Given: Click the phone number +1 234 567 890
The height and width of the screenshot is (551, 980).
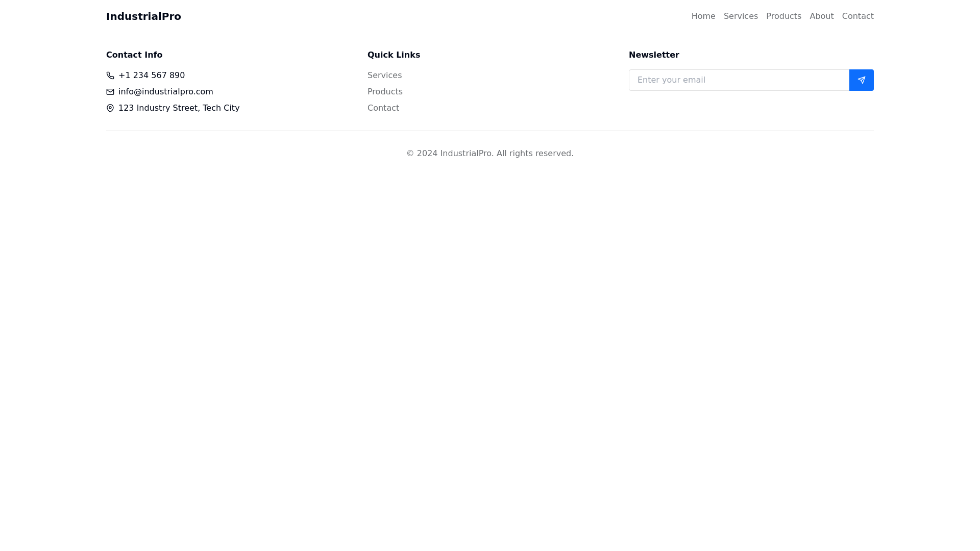Looking at the screenshot, I should 152,75.
